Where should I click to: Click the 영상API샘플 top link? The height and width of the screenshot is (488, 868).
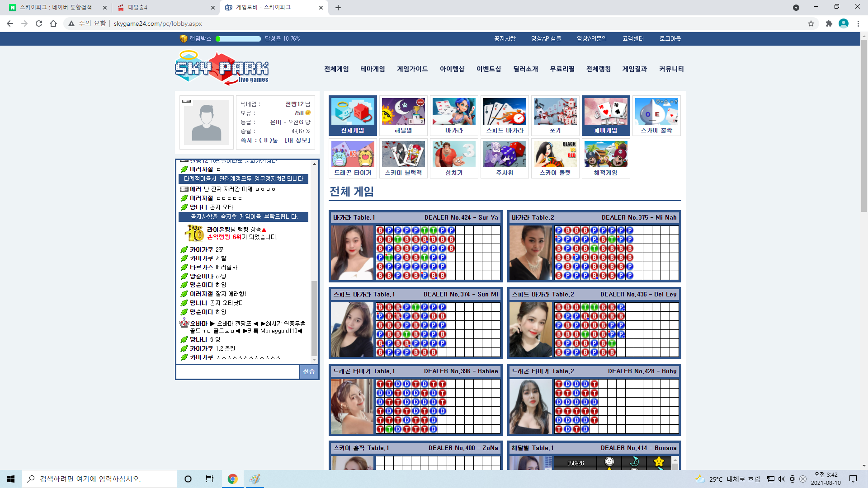[x=546, y=39]
